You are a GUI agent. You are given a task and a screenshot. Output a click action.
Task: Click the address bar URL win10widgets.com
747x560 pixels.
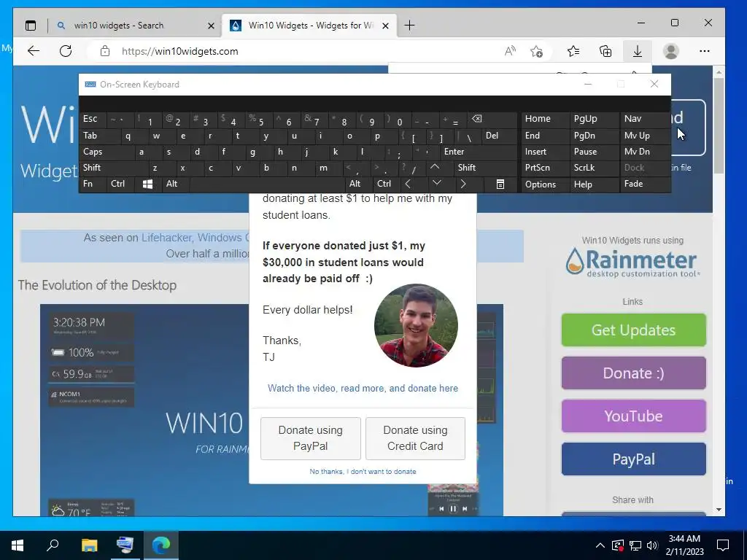[x=180, y=52]
